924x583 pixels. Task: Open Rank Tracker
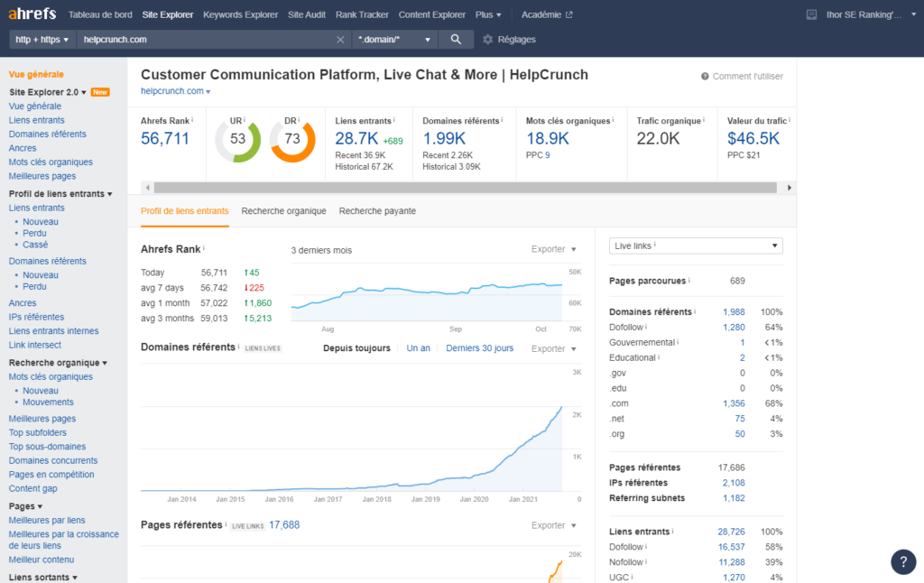click(x=362, y=14)
